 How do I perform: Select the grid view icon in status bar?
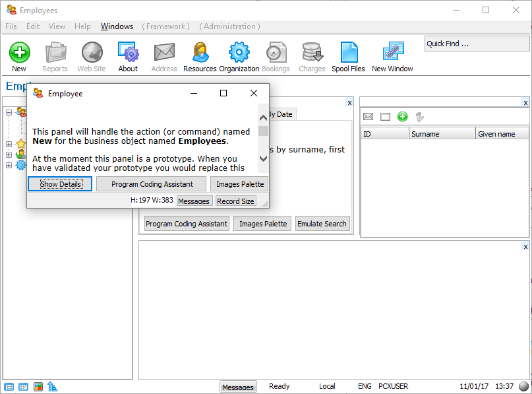click(x=24, y=387)
